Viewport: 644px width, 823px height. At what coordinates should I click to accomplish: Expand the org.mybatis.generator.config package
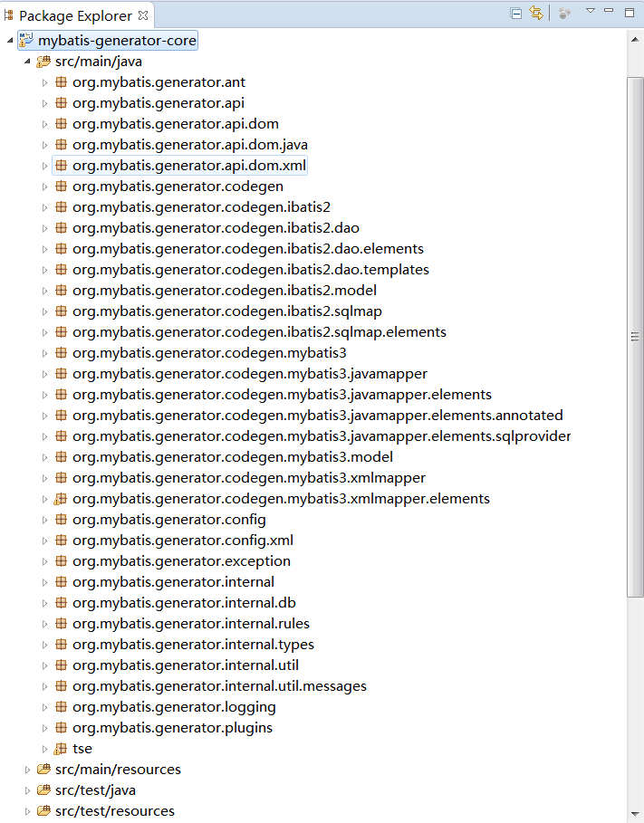click(x=44, y=520)
